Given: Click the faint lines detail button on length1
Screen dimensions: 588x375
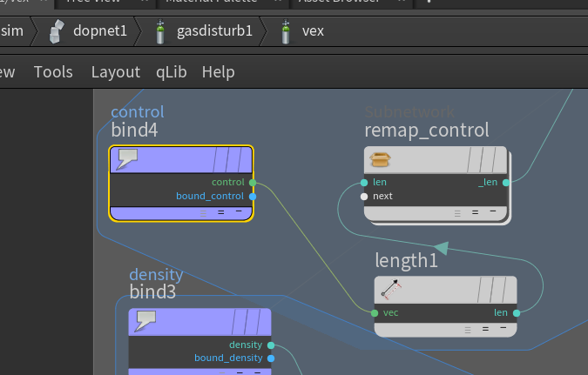Looking at the screenshot, I should (x=468, y=330).
